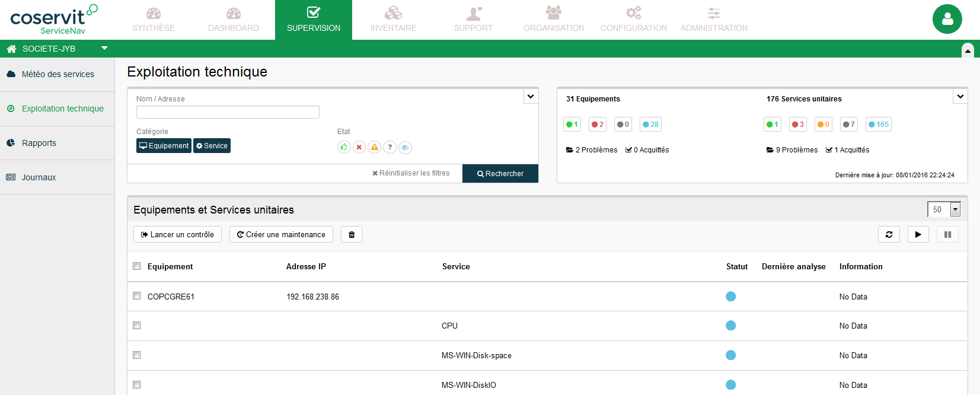
Task: Collapse the equipment statistics panel chevron
Action: pyautogui.click(x=960, y=96)
